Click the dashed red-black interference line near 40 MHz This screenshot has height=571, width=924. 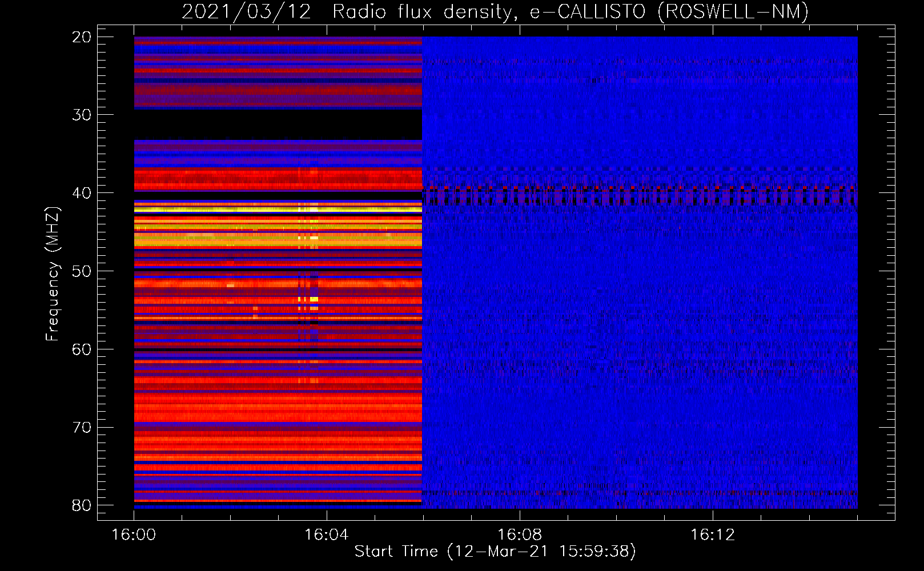tap(640, 195)
